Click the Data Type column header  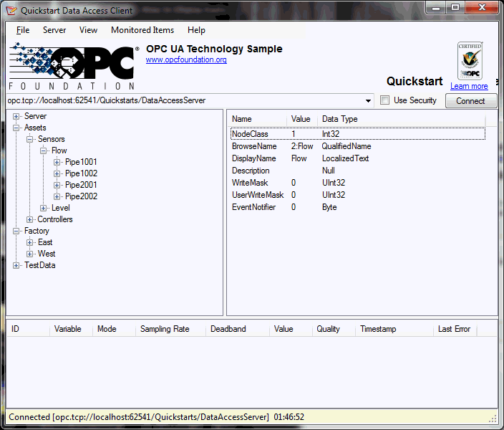402,119
